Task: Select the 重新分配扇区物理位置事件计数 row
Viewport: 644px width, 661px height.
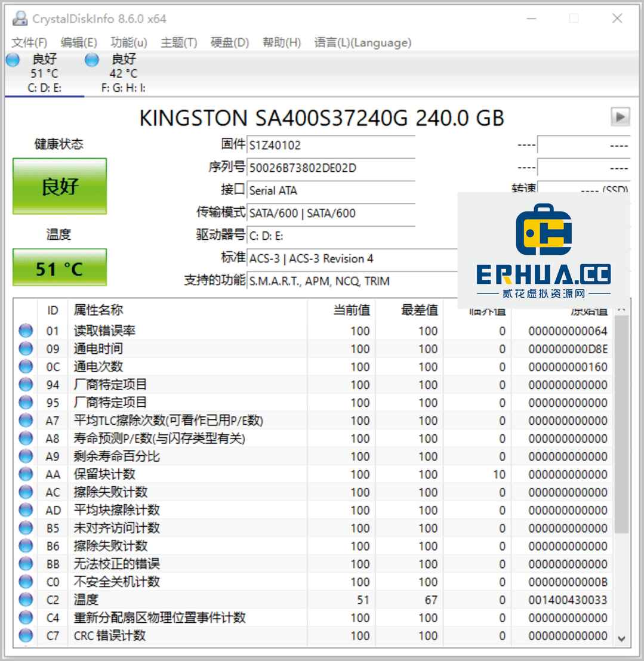Action: (x=313, y=617)
